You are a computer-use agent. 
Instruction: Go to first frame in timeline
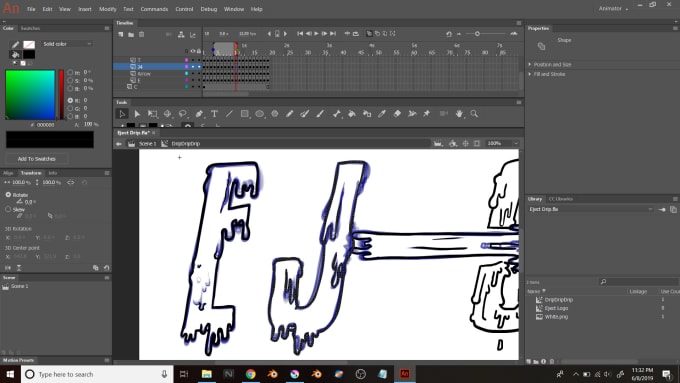(x=300, y=33)
